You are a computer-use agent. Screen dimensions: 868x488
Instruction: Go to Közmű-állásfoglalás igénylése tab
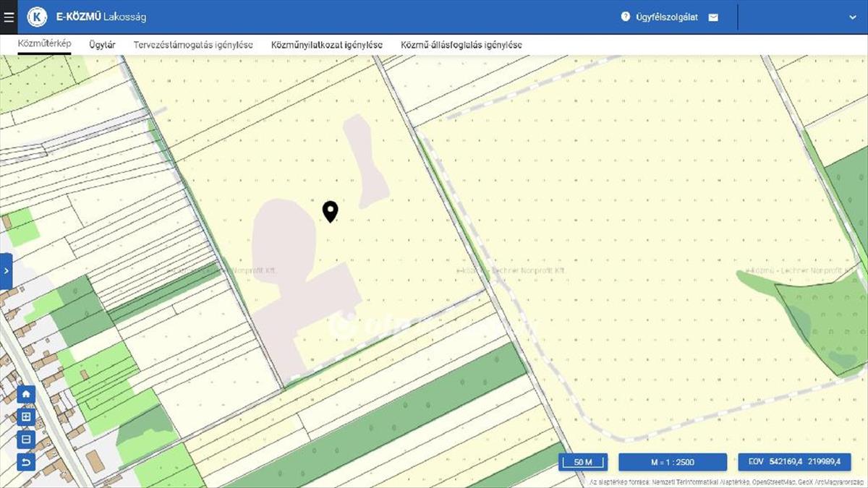[x=461, y=45]
